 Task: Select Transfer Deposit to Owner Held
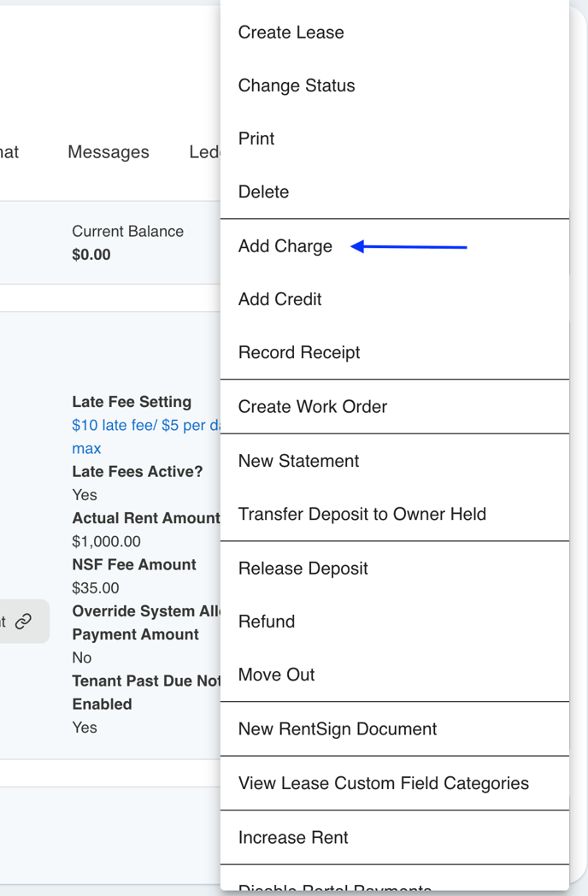point(362,514)
